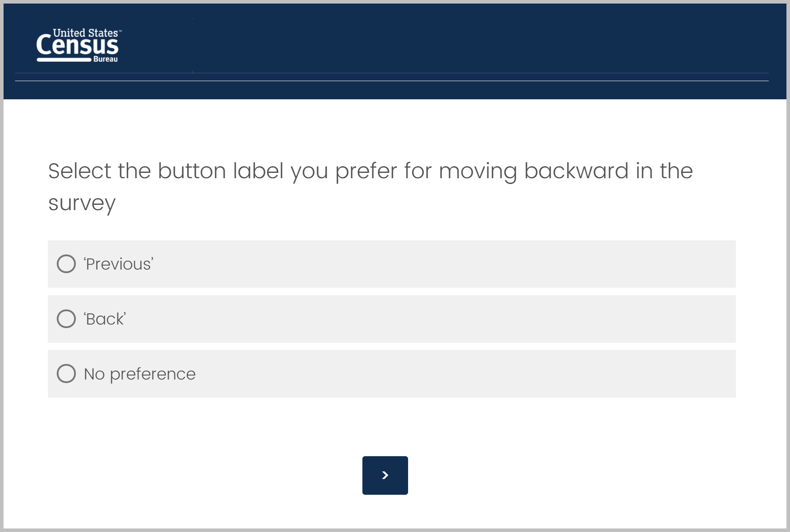
Task: Click "United States" text in the header logo
Action: (x=86, y=33)
